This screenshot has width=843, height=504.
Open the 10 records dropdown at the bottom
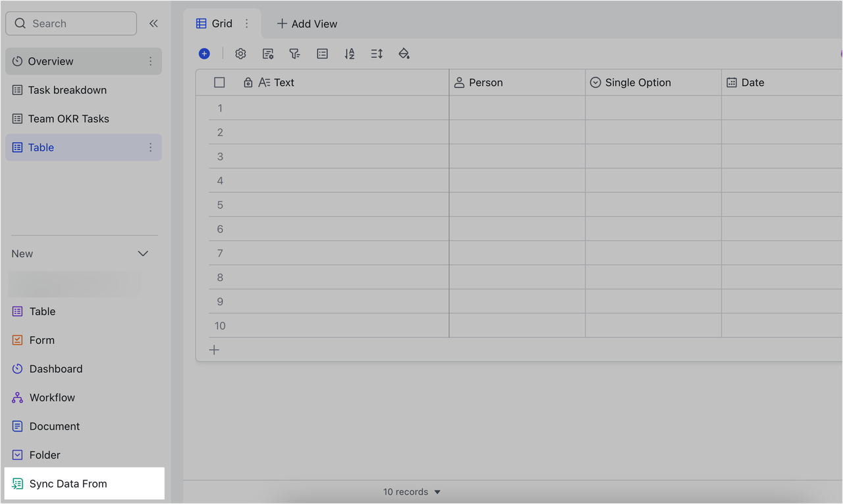tap(412, 491)
